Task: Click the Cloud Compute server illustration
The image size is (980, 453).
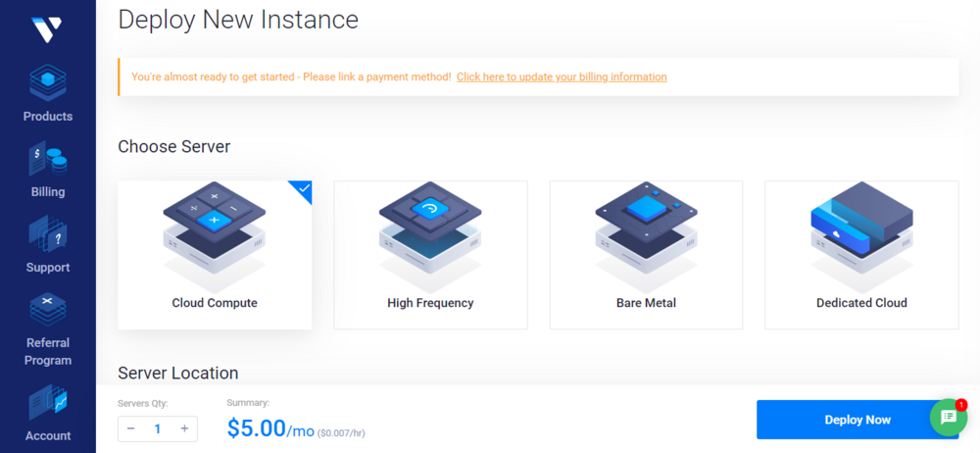Action: 215,232
